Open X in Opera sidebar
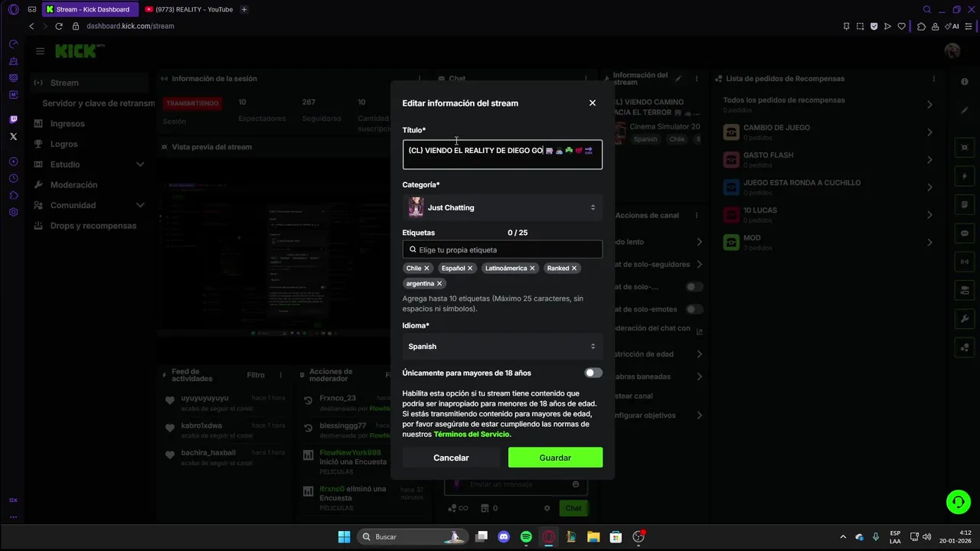The width and height of the screenshot is (980, 551). (13, 136)
